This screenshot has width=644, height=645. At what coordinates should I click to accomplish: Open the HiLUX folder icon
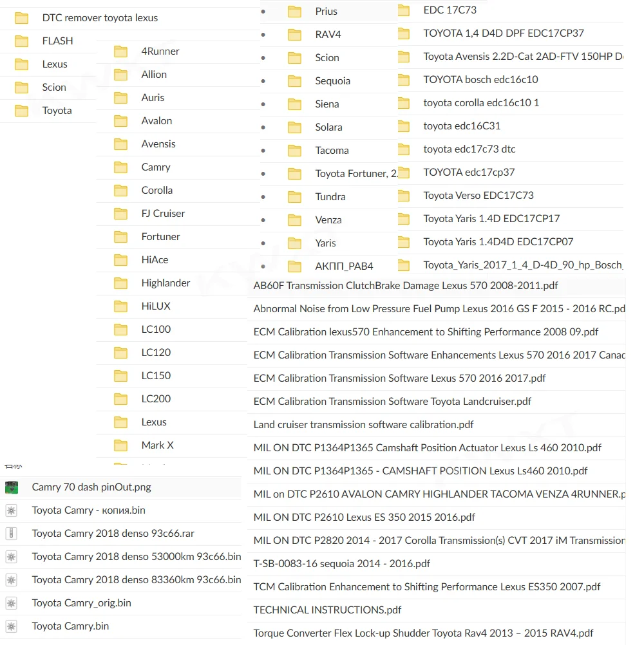(x=120, y=306)
